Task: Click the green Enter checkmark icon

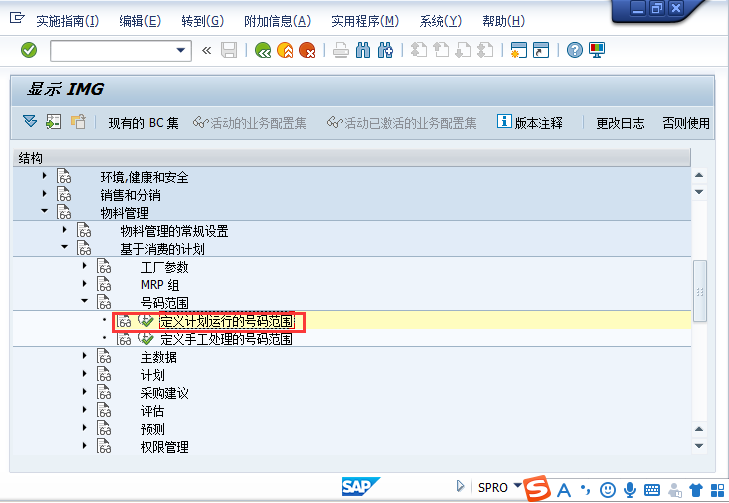Action: pyautogui.click(x=29, y=50)
